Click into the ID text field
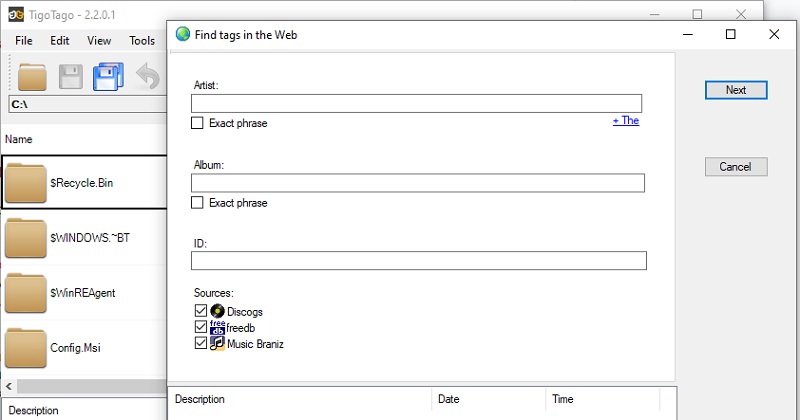The height and width of the screenshot is (420, 800). [418, 261]
